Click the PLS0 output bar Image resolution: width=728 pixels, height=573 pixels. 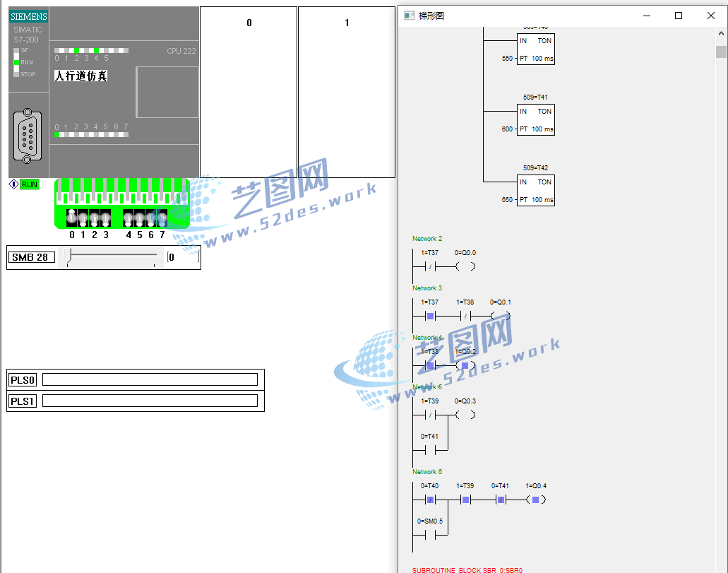(x=150, y=379)
